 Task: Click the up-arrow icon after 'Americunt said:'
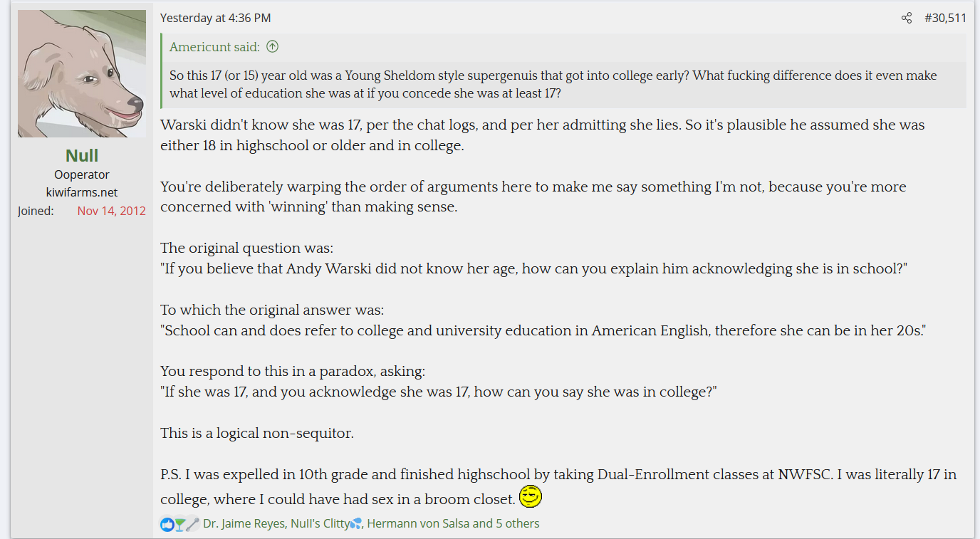[272, 47]
